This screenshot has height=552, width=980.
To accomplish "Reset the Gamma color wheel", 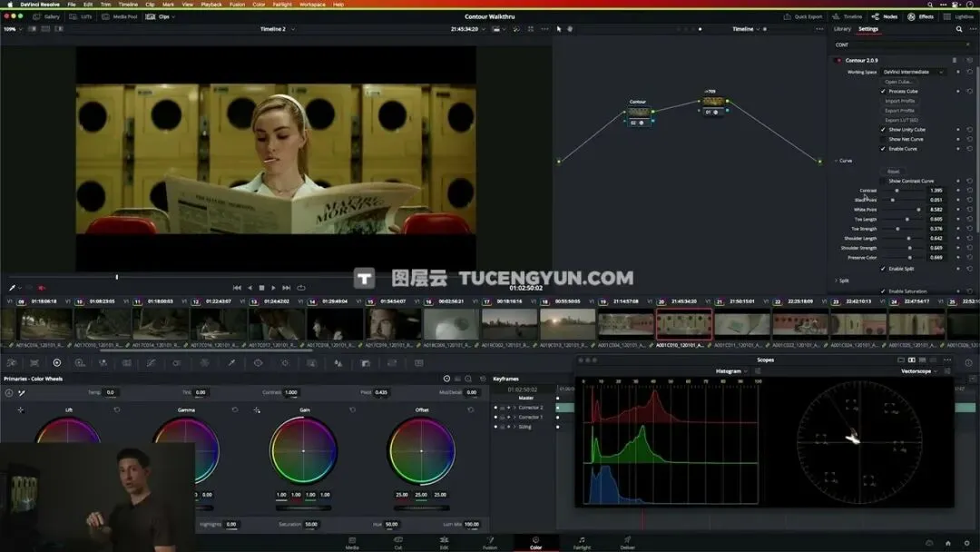I will (x=235, y=410).
